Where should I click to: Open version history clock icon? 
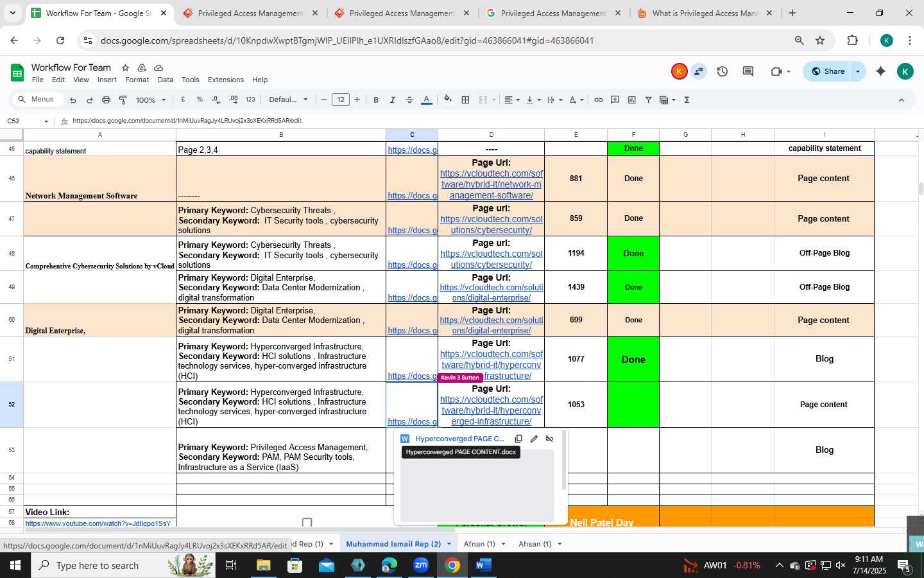[723, 71]
